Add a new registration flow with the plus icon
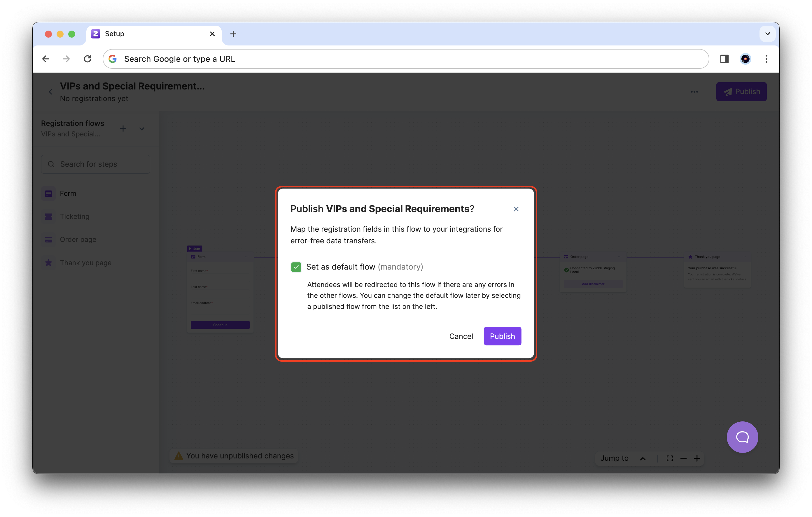Image resolution: width=812 pixels, height=517 pixels. [123, 129]
